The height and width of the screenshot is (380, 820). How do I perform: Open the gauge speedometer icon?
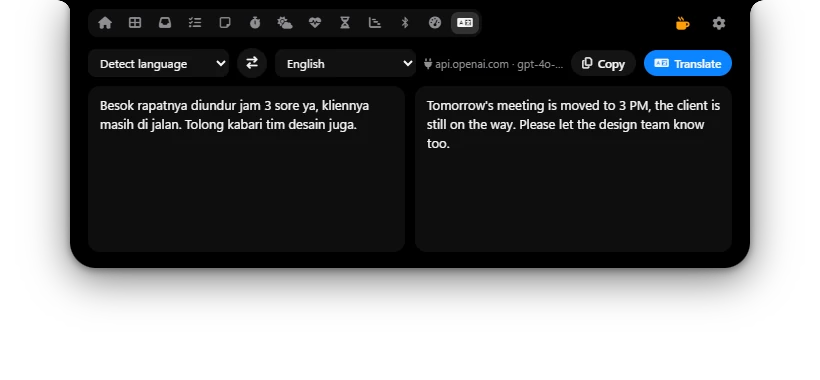435,23
